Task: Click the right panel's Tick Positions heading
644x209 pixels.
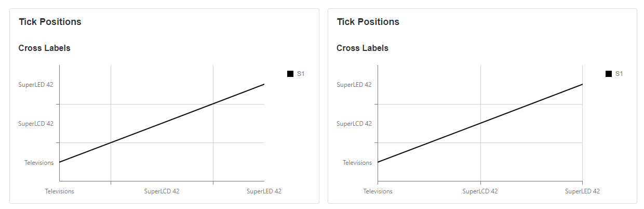Action: pos(368,22)
